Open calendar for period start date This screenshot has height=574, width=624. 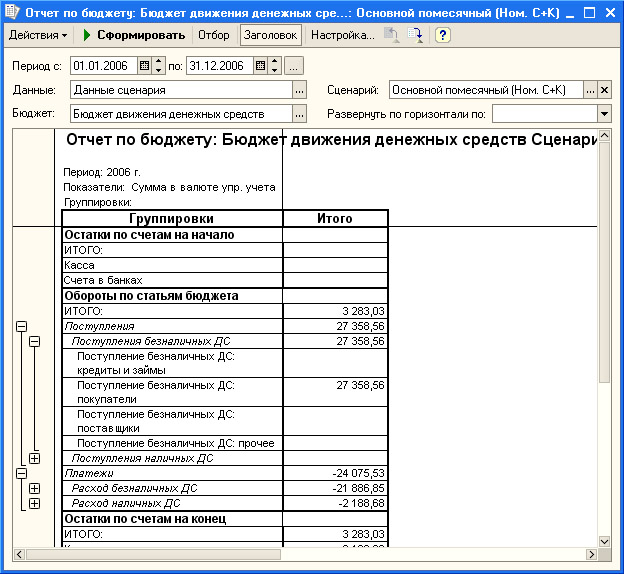[144, 66]
